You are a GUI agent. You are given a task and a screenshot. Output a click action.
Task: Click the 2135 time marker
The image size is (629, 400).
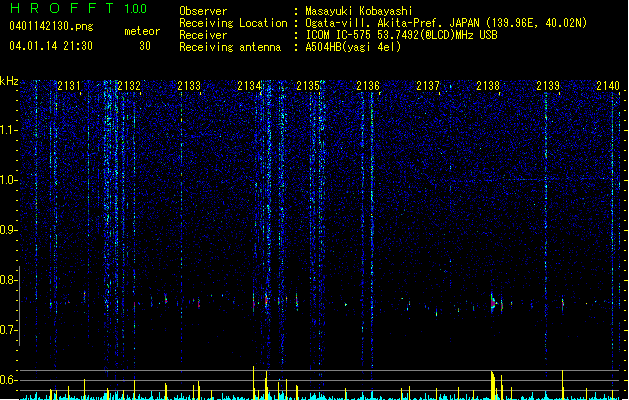308,86
